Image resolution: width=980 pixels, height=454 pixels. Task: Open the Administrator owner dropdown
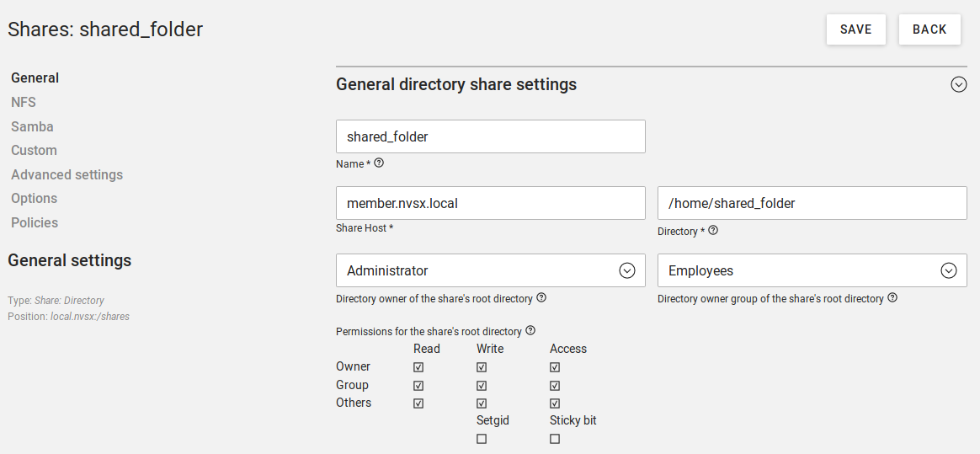coord(491,270)
